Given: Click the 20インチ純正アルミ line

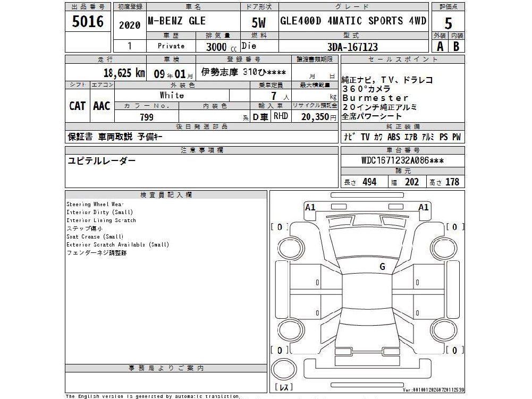Looking at the screenshot, I should coord(379,107).
